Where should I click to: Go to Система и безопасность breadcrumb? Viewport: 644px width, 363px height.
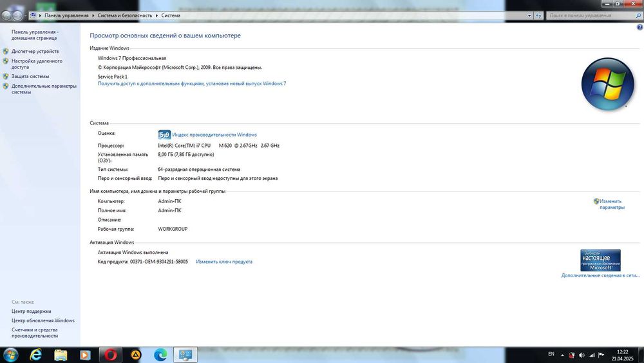(x=125, y=15)
